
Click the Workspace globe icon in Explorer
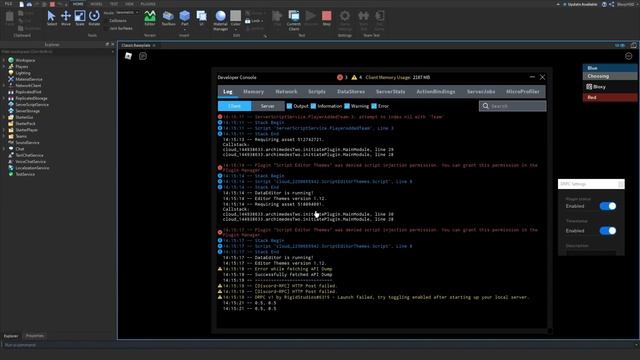coord(11,60)
